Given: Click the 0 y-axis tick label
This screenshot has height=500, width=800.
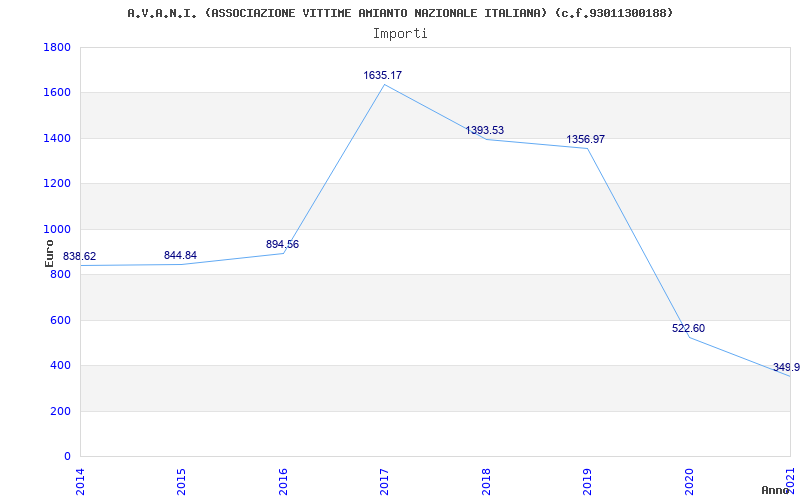Looking at the screenshot, I should click(x=67, y=457).
